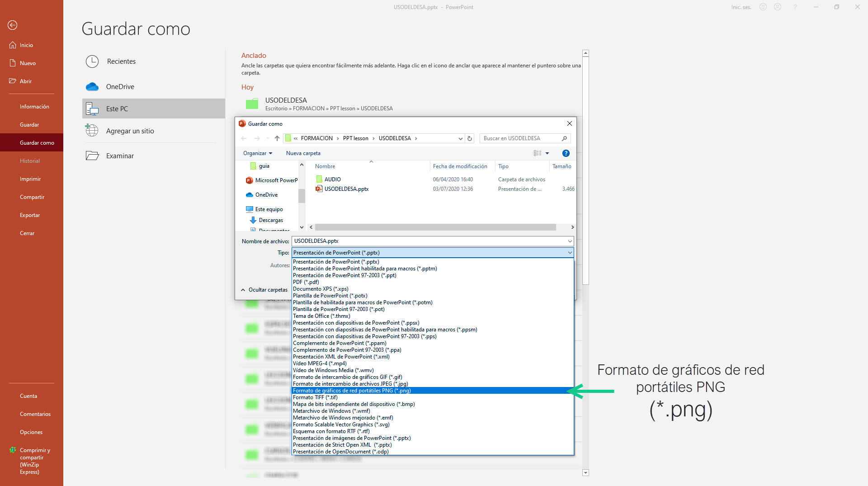
Task: Choose PNG format from the type list
Action: tap(352, 391)
